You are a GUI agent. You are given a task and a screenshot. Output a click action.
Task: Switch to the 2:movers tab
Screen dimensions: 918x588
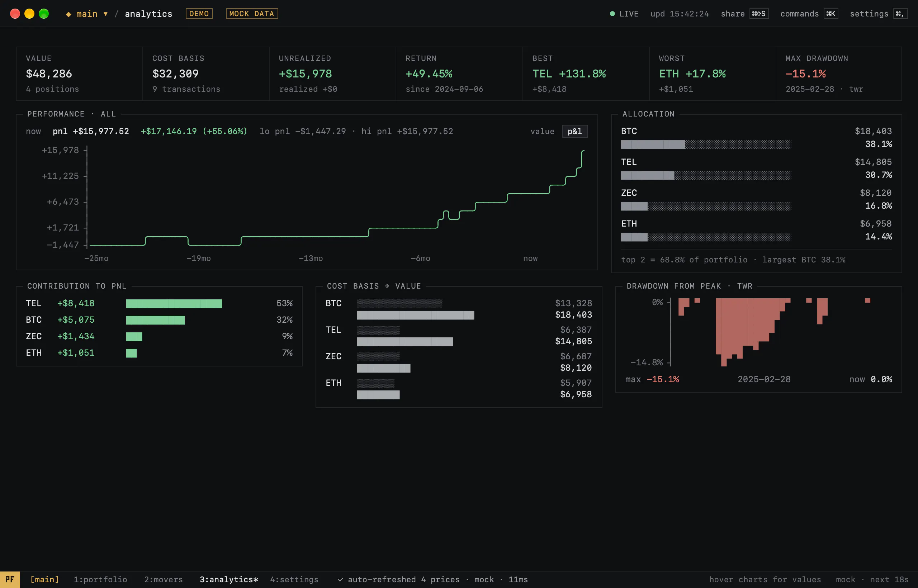164,580
